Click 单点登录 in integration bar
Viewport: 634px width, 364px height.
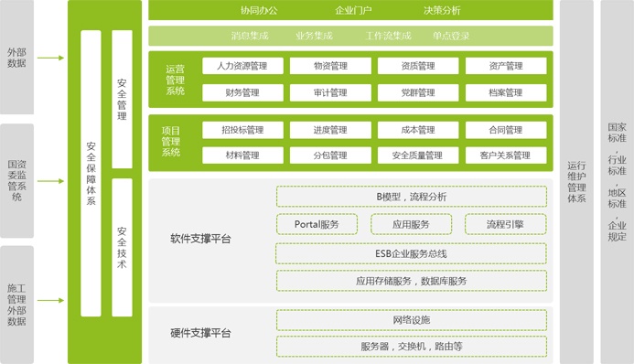click(x=451, y=36)
